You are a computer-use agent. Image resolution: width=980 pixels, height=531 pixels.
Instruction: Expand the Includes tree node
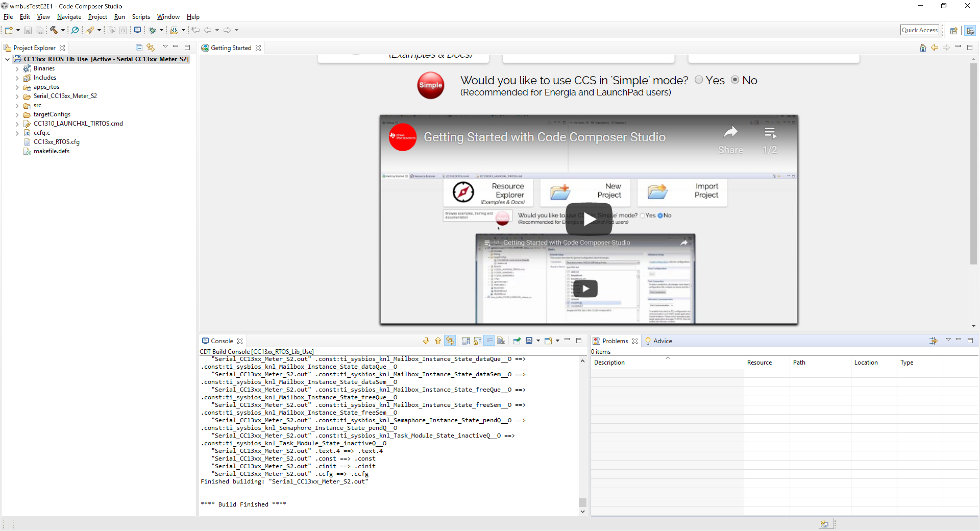17,78
